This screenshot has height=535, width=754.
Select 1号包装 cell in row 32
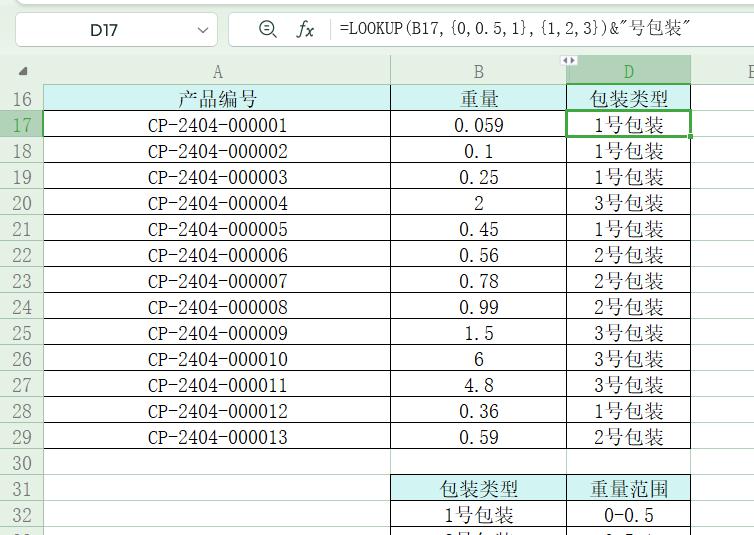coord(478,514)
